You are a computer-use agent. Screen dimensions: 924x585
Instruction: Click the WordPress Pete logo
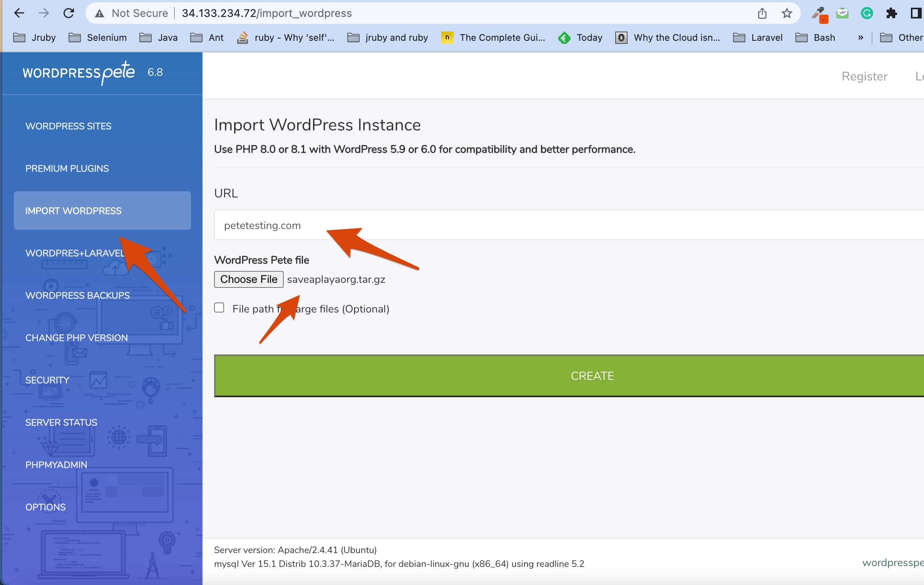coord(79,72)
